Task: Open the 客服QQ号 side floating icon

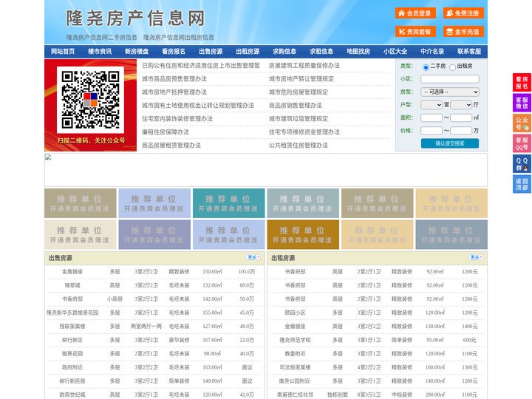Action: pos(522,143)
